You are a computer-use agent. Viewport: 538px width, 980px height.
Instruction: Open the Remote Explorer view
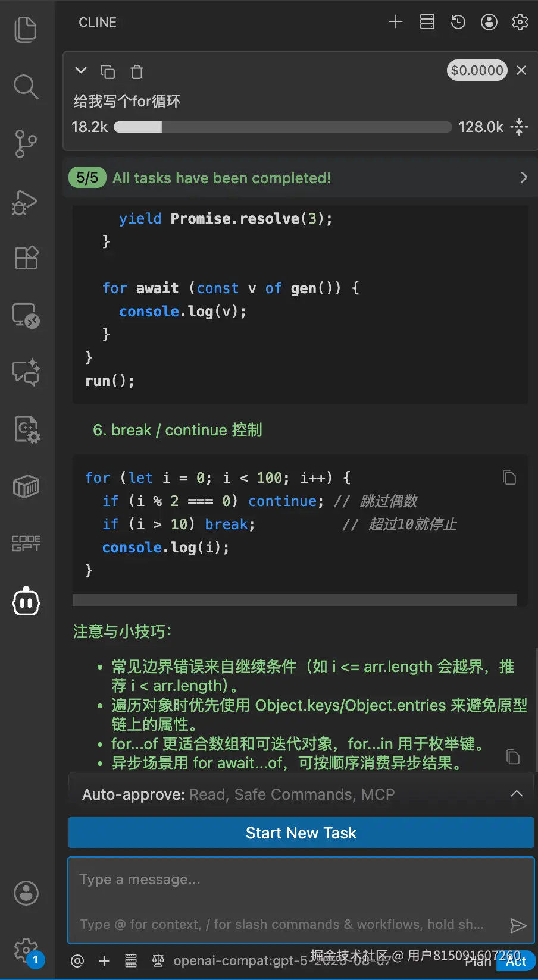[26, 315]
